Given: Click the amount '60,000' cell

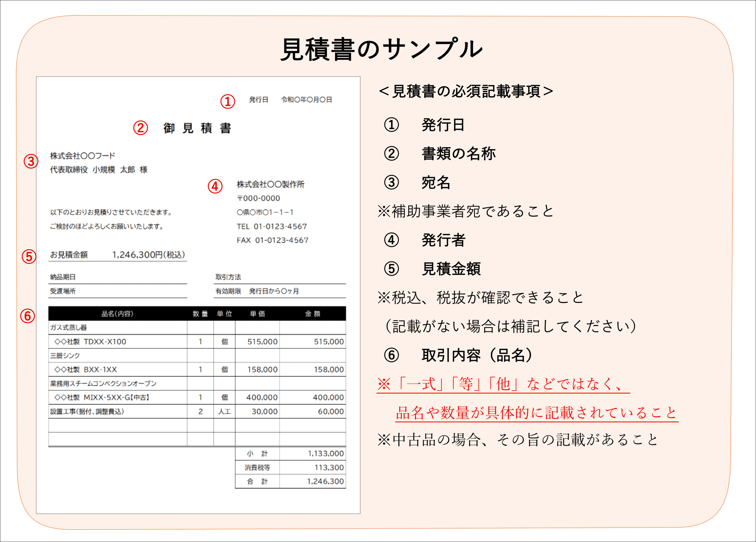Looking at the screenshot, I should tap(313, 411).
